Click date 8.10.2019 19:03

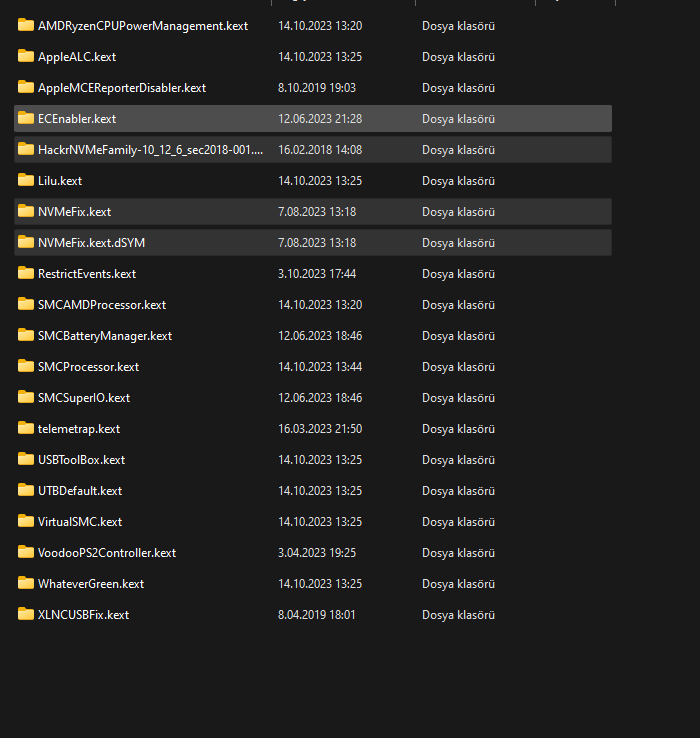tap(317, 88)
